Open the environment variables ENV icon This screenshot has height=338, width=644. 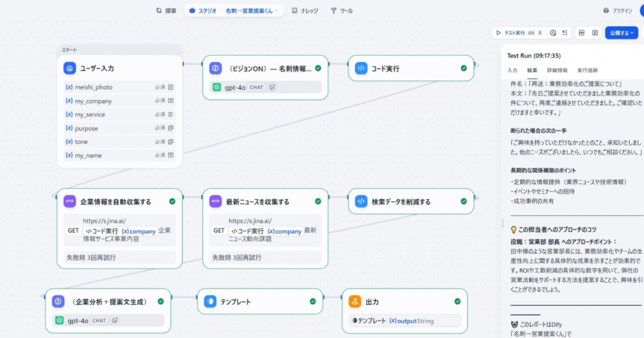coord(582,33)
